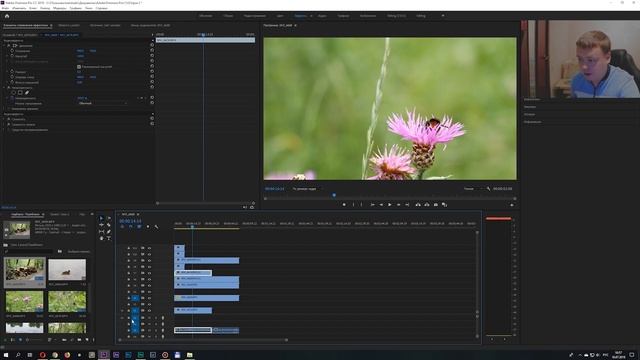Viewport: 640px width, 360px height.
Task: Lock the topmost video track
Action: (129, 248)
